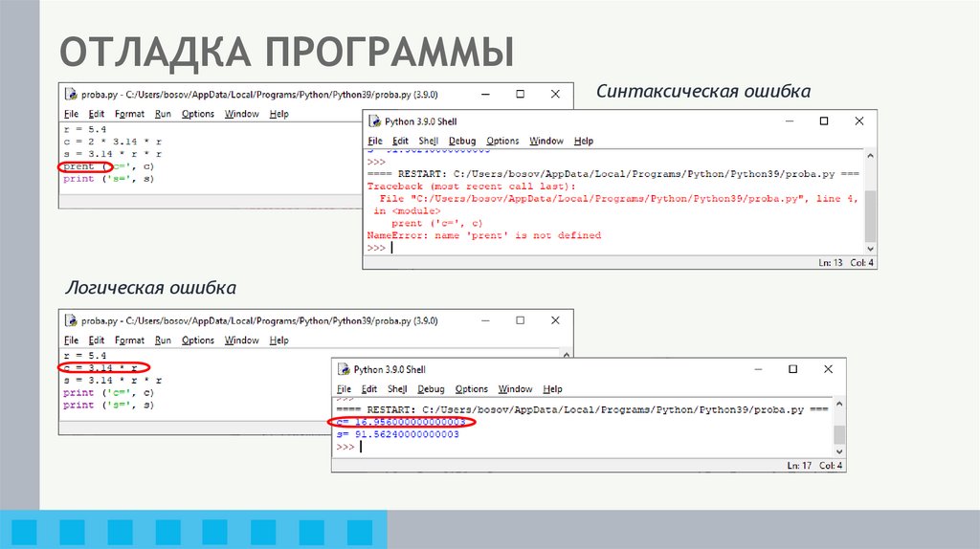Screen dimensions: 980x549
Task: Click scroll-down arrow in upper Python Shell
Action: [870, 249]
